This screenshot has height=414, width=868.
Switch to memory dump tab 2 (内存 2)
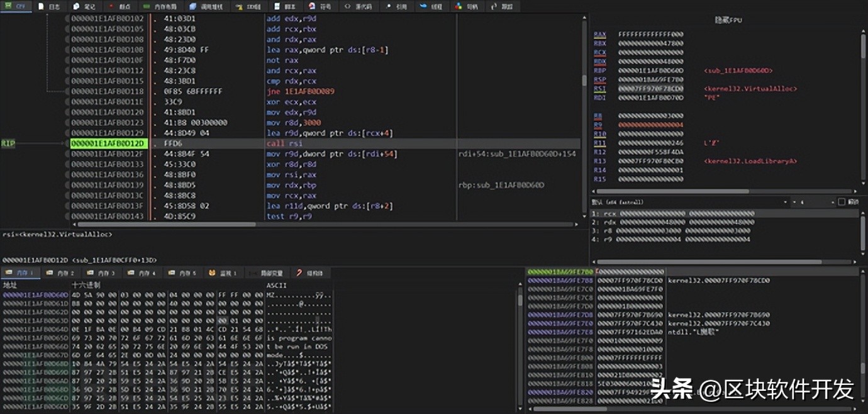pyautogui.click(x=60, y=273)
